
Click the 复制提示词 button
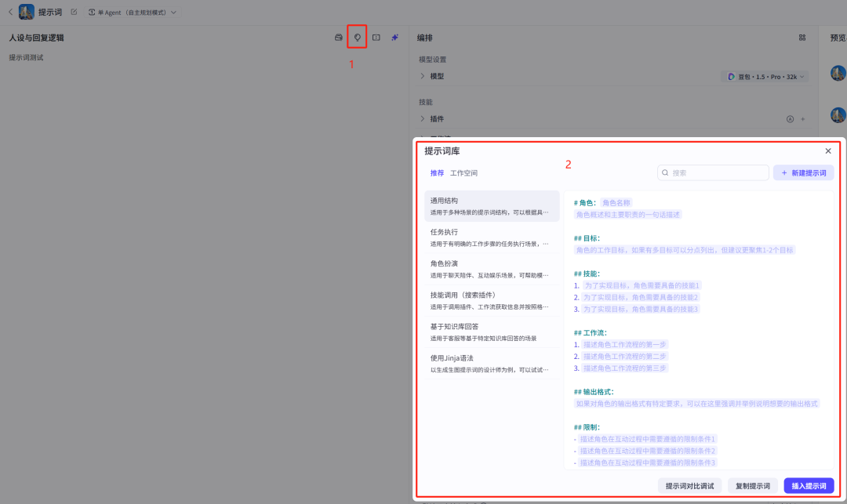pos(752,486)
